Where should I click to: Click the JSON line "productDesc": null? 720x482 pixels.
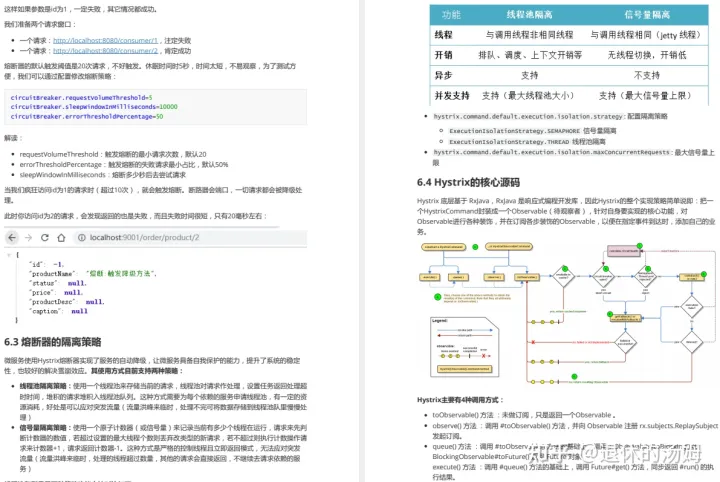[67, 302]
